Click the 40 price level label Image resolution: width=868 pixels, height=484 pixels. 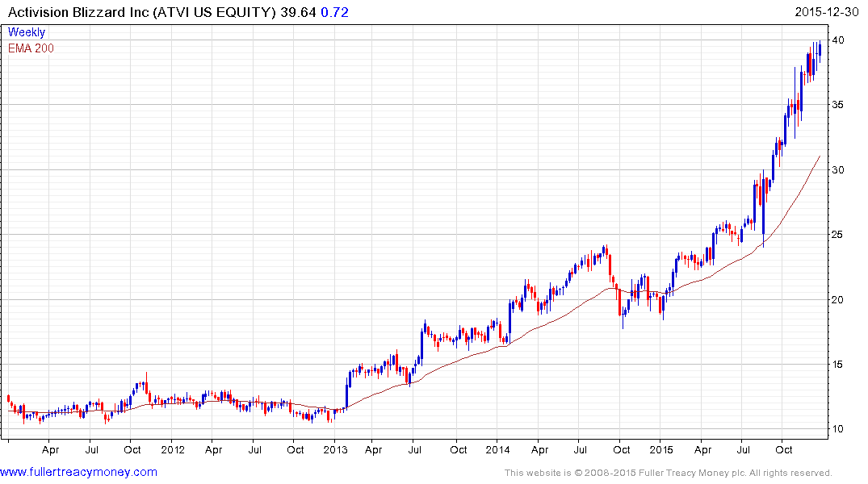838,40
